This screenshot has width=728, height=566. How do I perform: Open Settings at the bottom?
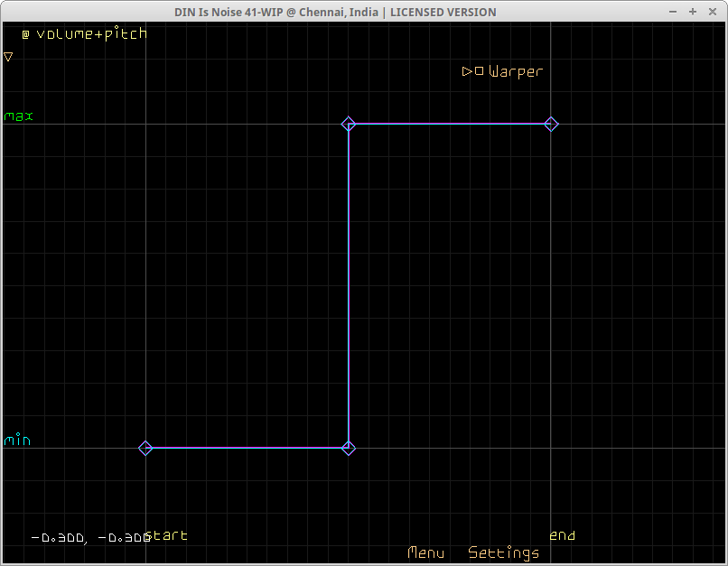[x=503, y=552]
